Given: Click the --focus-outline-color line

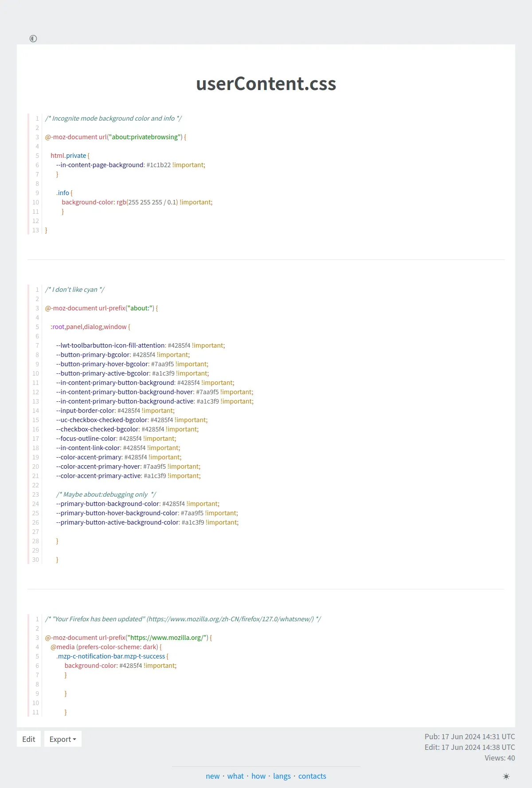Looking at the screenshot, I should (x=116, y=439).
